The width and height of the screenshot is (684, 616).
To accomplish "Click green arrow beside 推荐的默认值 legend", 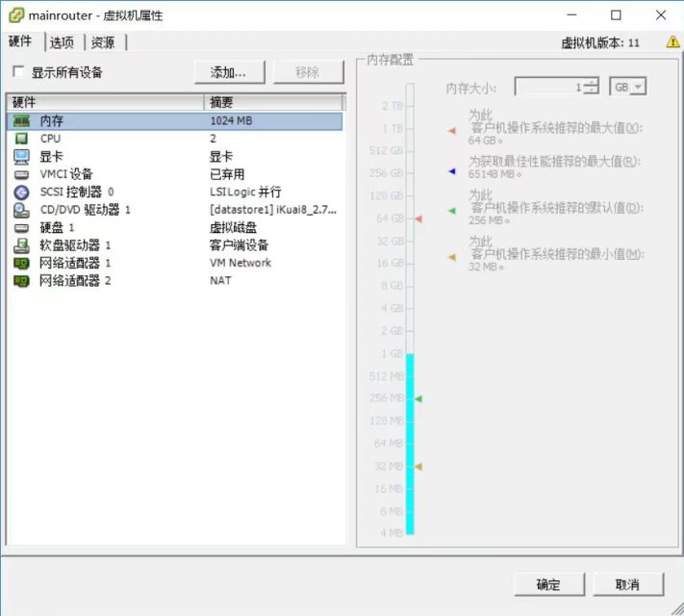I will coord(452,211).
